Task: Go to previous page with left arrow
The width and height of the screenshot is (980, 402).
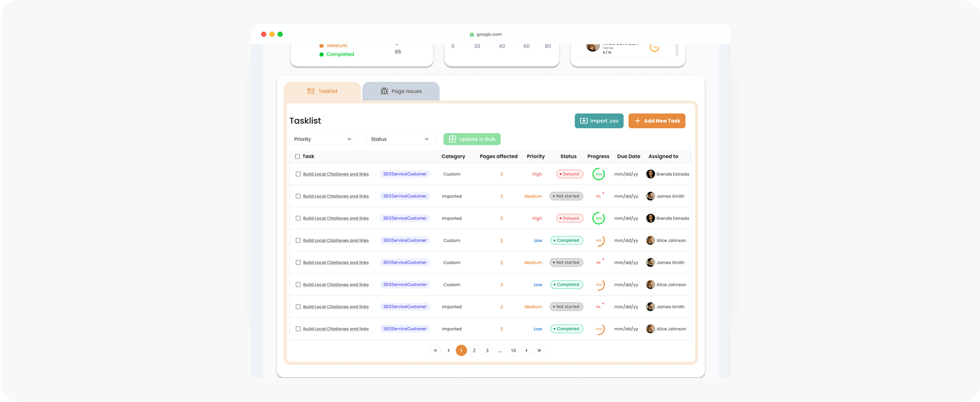Action: 448,351
